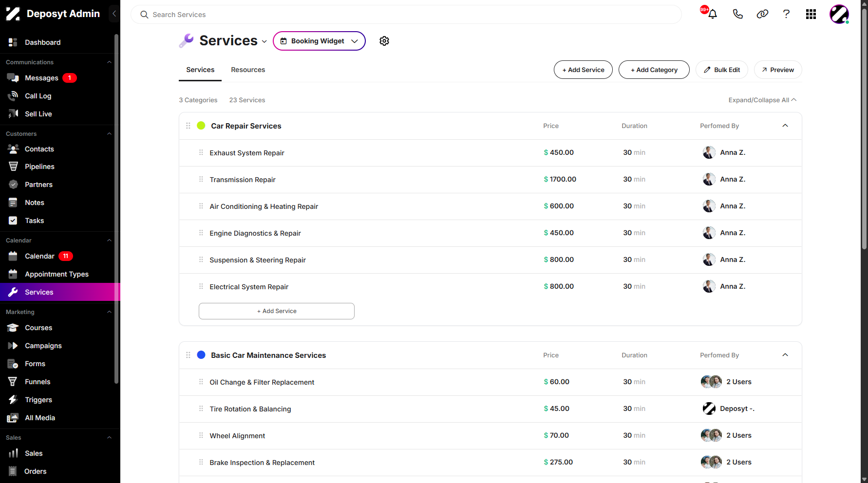
Task: Open Sell Live in sidebar
Action: [x=38, y=114]
